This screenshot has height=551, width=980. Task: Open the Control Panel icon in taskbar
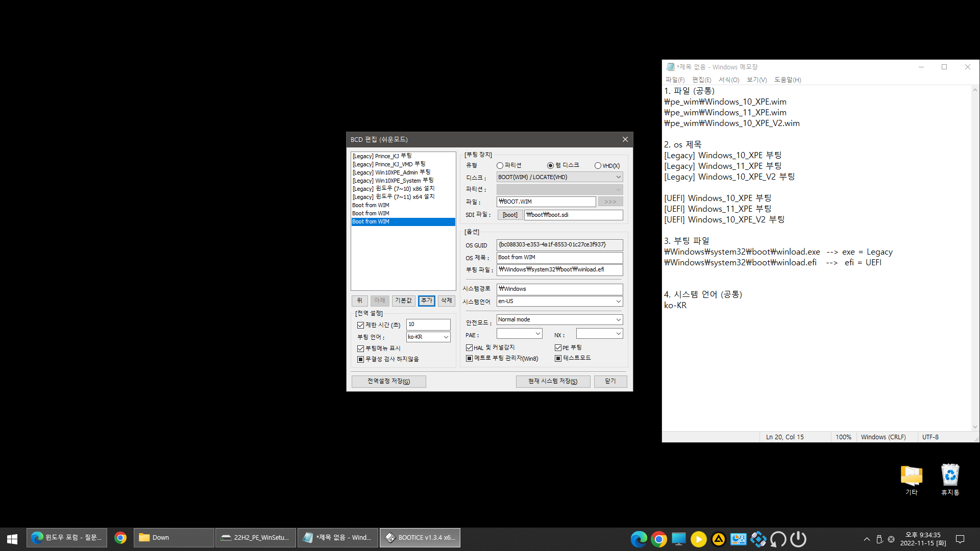pyautogui.click(x=738, y=539)
